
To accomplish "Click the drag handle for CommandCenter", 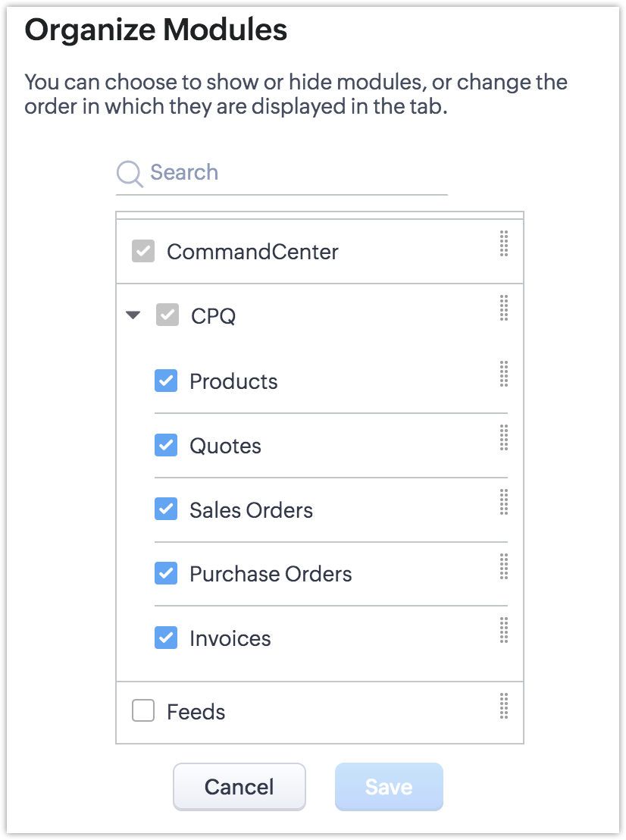I will tap(504, 245).
